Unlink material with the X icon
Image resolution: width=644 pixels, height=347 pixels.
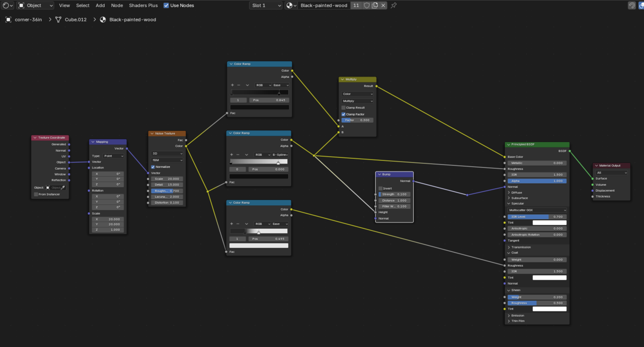383,6
